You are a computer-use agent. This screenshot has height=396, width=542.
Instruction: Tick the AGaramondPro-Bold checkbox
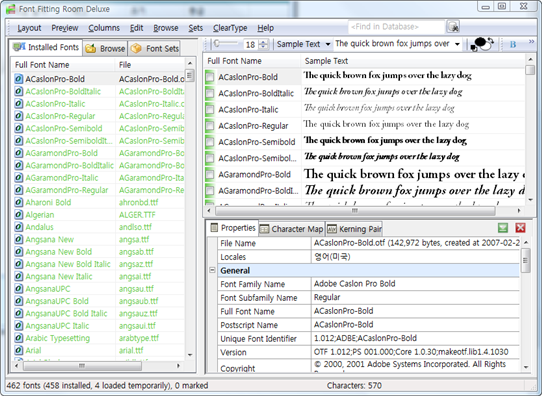tap(210, 175)
